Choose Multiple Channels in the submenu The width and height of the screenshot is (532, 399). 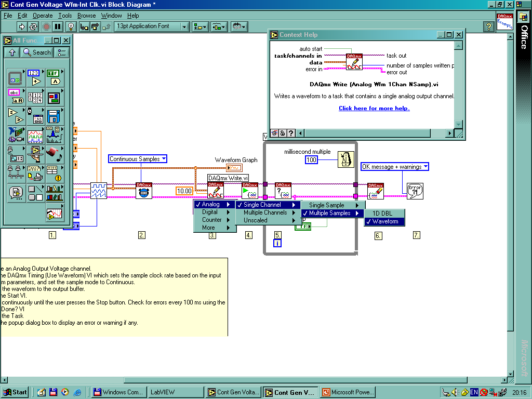pos(268,212)
